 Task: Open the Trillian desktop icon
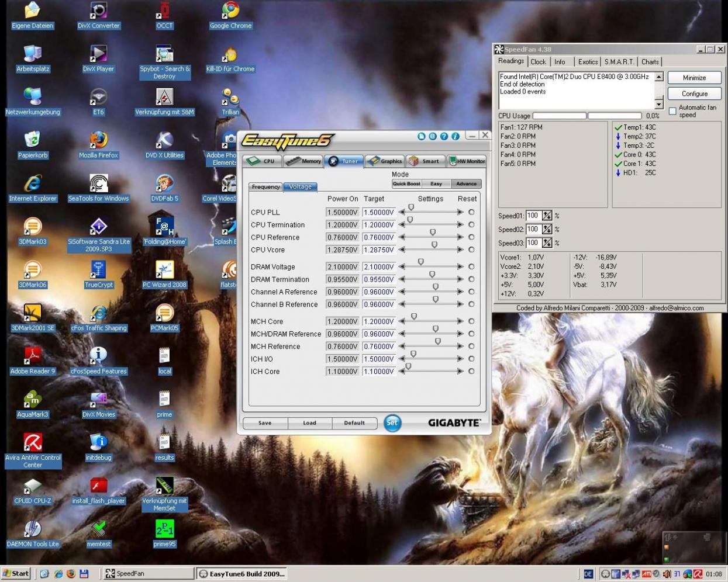pyautogui.click(x=230, y=98)
